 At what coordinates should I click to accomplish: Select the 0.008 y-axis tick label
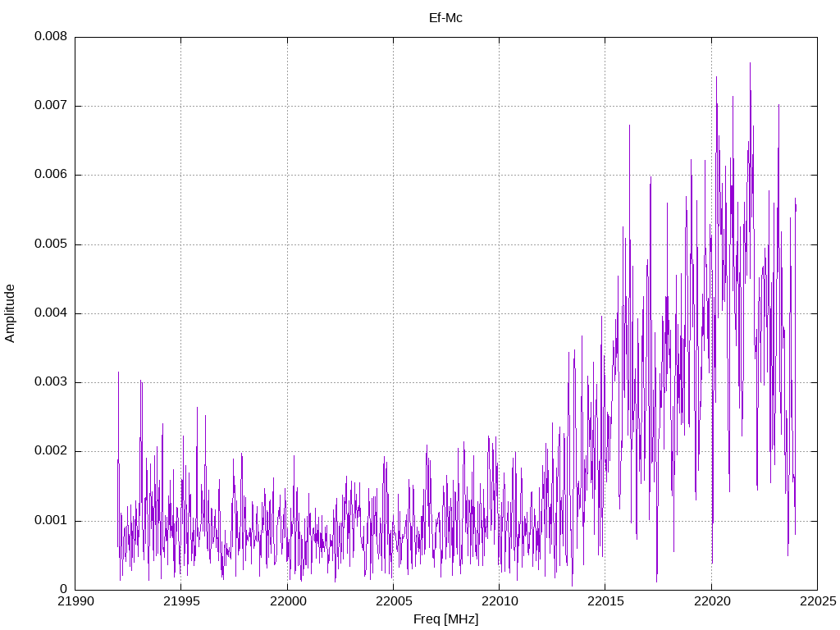point(50,37)
